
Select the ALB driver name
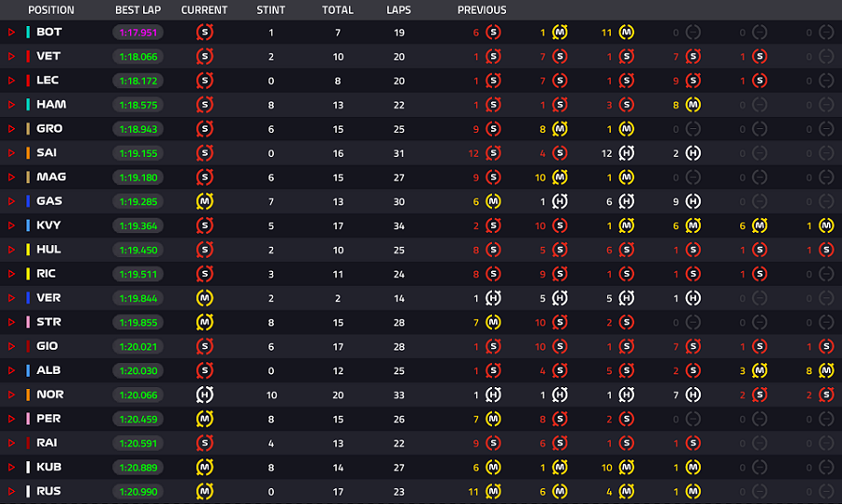[49, 370]
